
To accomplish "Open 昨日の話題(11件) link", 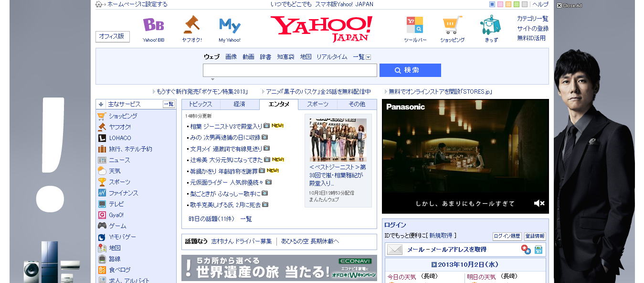I will pos(211,219).
